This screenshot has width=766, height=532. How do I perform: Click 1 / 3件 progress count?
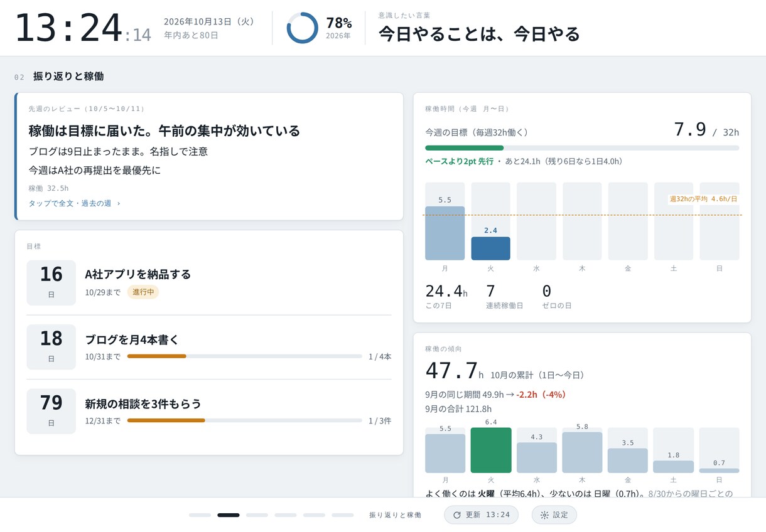380,420
